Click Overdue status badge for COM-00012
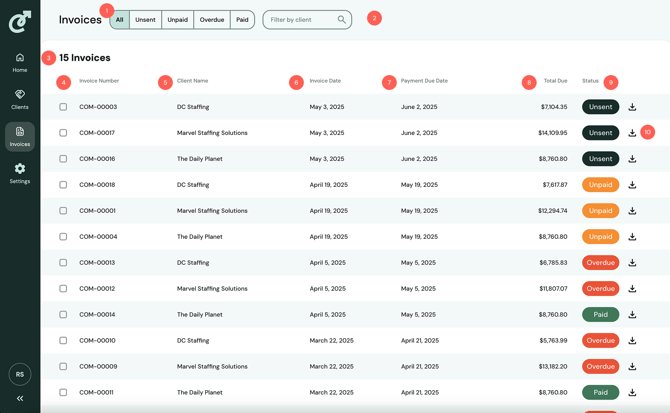 tap(600, 289)
